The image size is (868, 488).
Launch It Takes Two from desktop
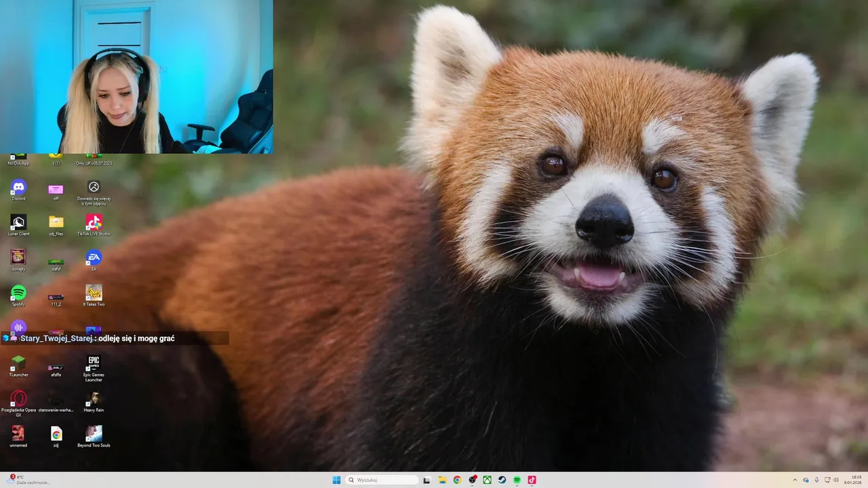coord(94,296)
